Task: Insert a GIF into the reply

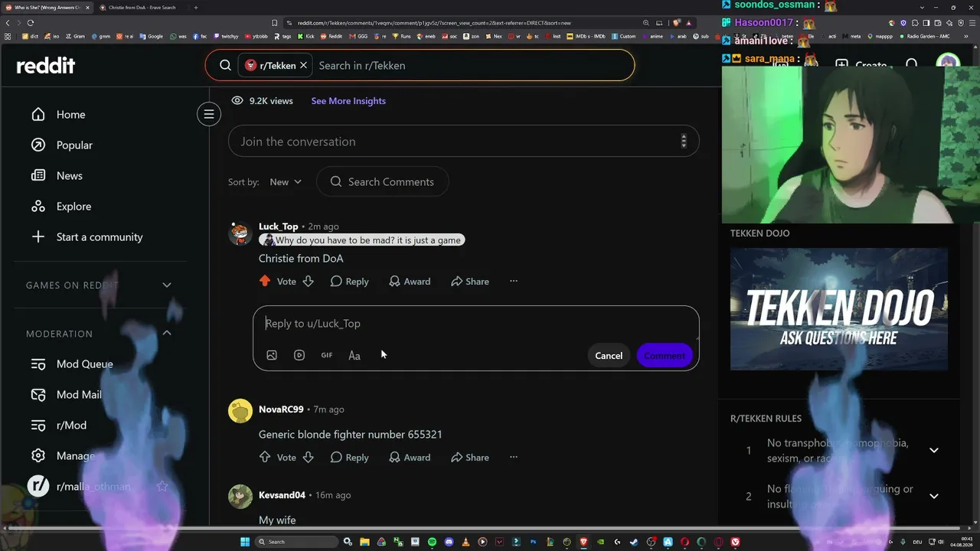Action: [x=327, y=355]
